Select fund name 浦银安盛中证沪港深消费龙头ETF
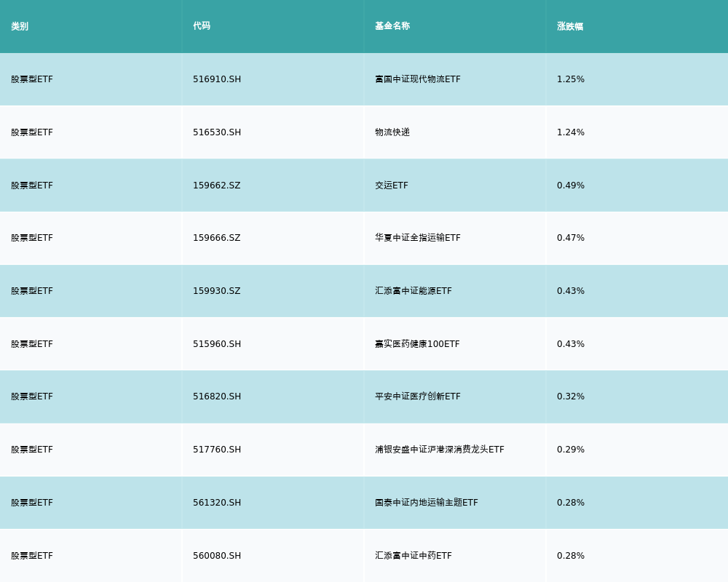728x582 pixels. tap(440, 450)
